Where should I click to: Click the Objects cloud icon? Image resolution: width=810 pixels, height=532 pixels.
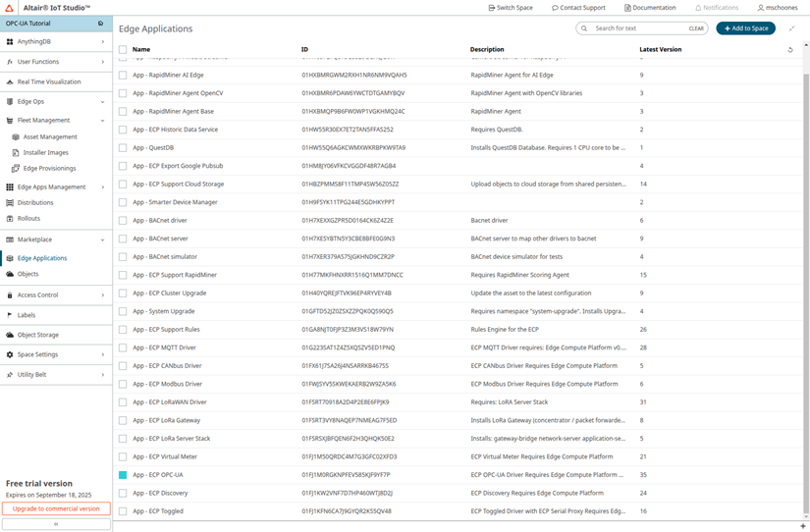(x=9, y=274)
